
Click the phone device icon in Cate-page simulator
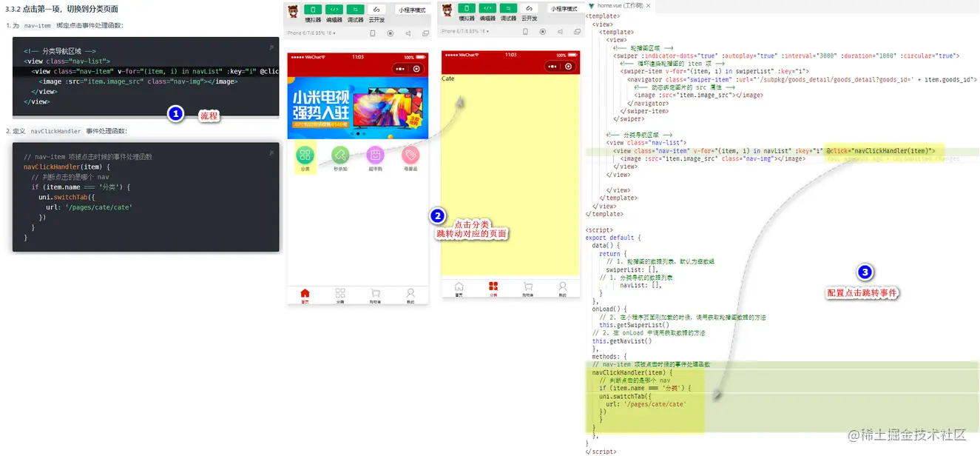tap(526, 33)
